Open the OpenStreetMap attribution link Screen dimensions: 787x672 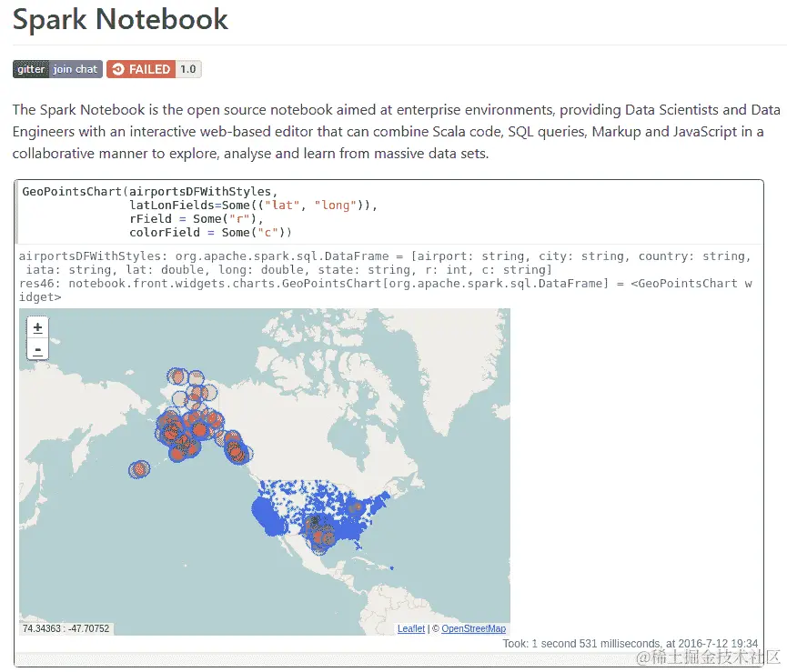click(473, 628)
